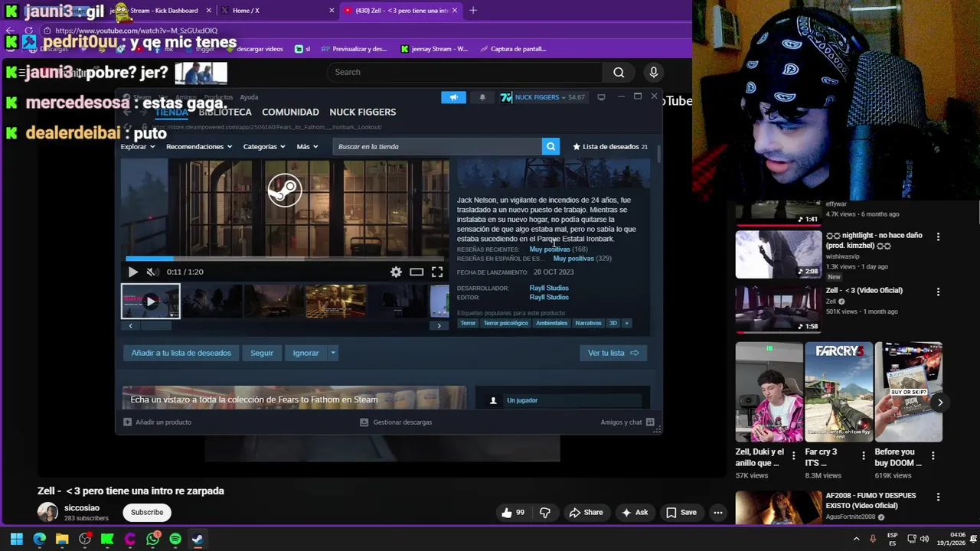Open Rayll Studios developer link

tap(549, 288)
